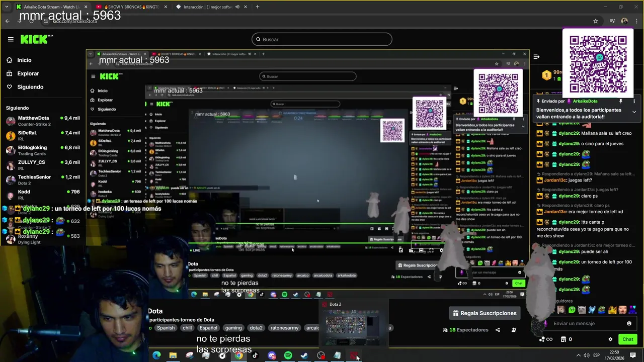Image resolution: width=644 pixels, height=362 pixels.
Task: Select the dota2 tag
Action: coord(256,328)
